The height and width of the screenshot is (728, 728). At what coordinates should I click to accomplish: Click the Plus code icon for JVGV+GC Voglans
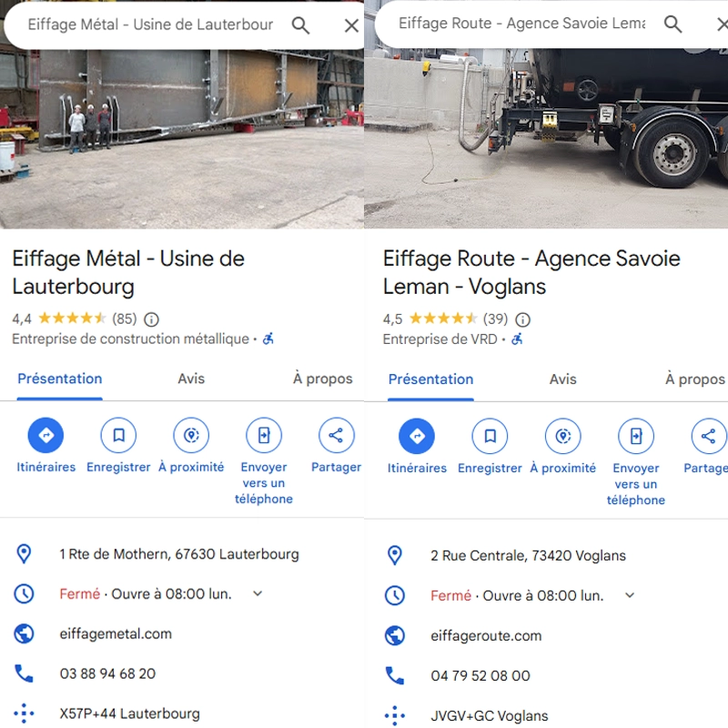[394, 716]
